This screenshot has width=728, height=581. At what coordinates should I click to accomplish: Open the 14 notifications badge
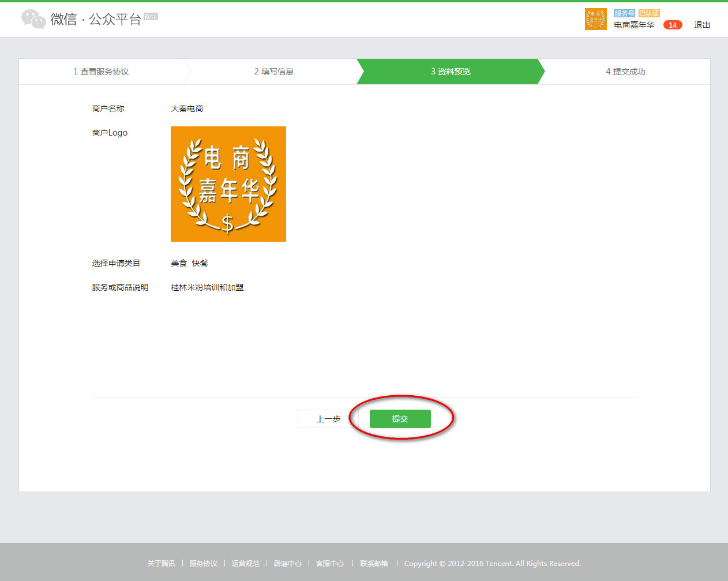(x=673, y=25)
